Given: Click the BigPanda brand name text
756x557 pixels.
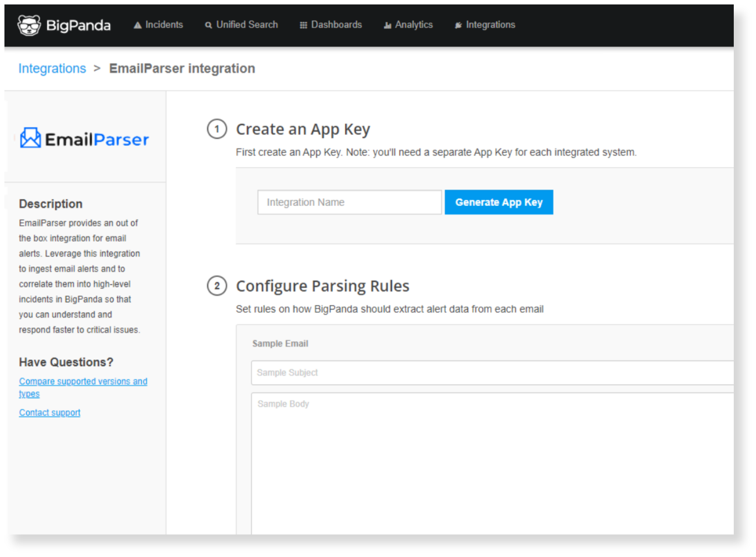Looking at the screenshot, I should pyautogui.click(x=78, y=25).
